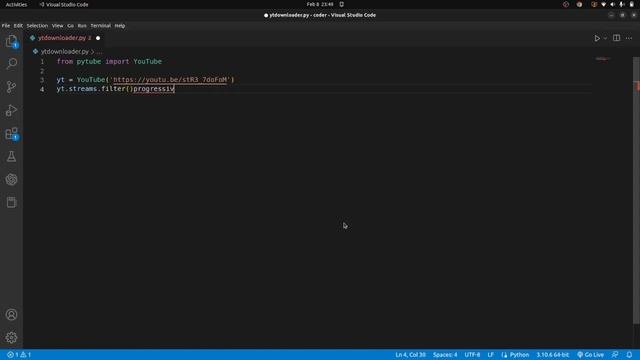Open the Run and Debug view
The image size is (640, 360).
tap(11, 110)
